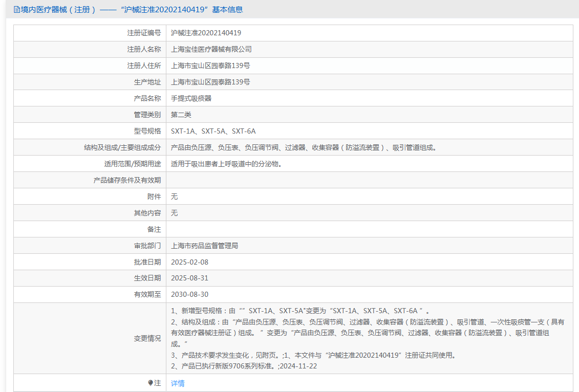
Task: Click the 变更情况 label
Action: 147,338
